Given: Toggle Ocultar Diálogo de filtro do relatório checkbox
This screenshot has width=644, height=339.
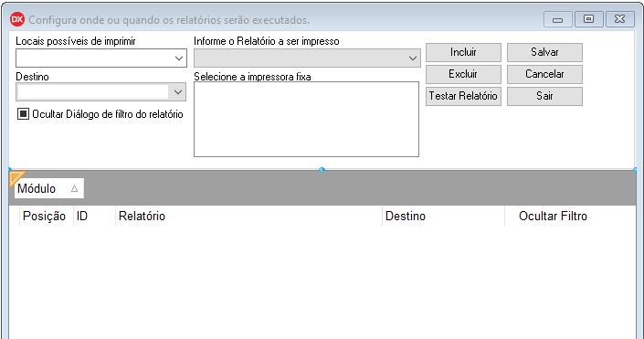Looking at the screenshot, I should click(23, 114).
